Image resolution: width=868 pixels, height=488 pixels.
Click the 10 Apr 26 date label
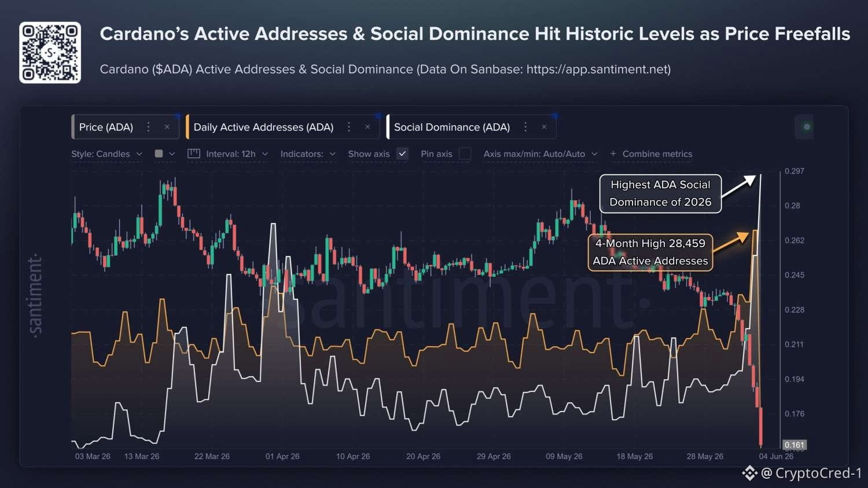pos(353,456)
